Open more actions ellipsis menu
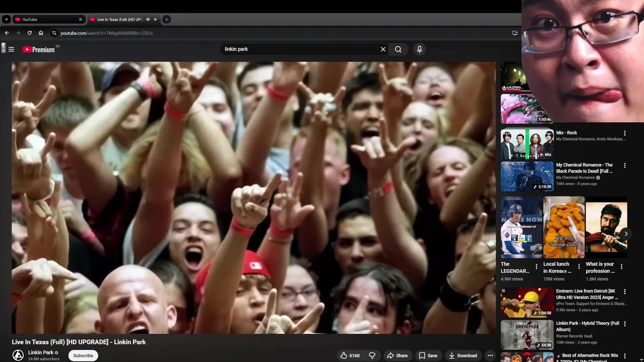The width and height of the screenshot is (644, 362). (x=490, y=355)
